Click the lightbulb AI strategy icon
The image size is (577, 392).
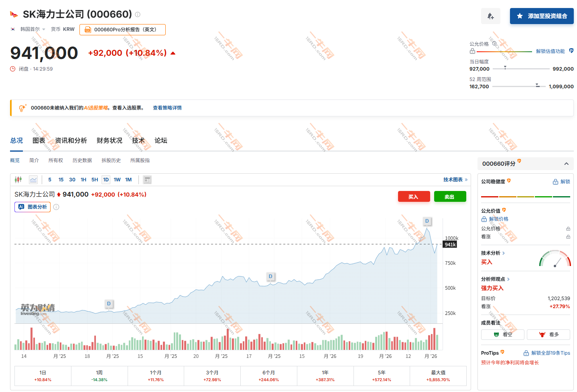pyautogui.click(x=22, y=108)
